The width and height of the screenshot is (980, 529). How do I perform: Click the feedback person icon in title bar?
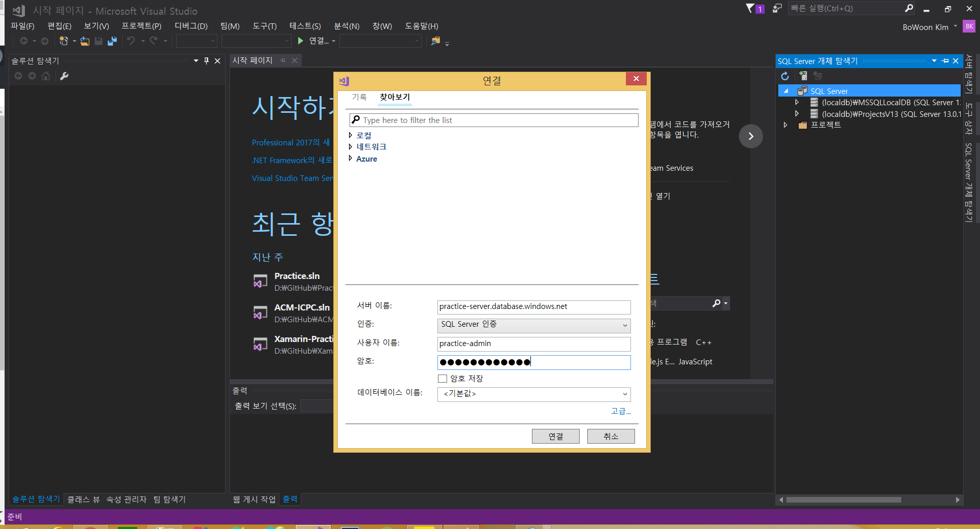point(777,8)
